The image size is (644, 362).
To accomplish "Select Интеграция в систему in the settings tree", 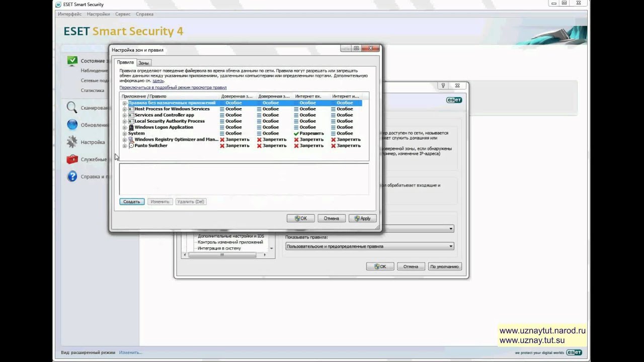I will tap(219, 248).
